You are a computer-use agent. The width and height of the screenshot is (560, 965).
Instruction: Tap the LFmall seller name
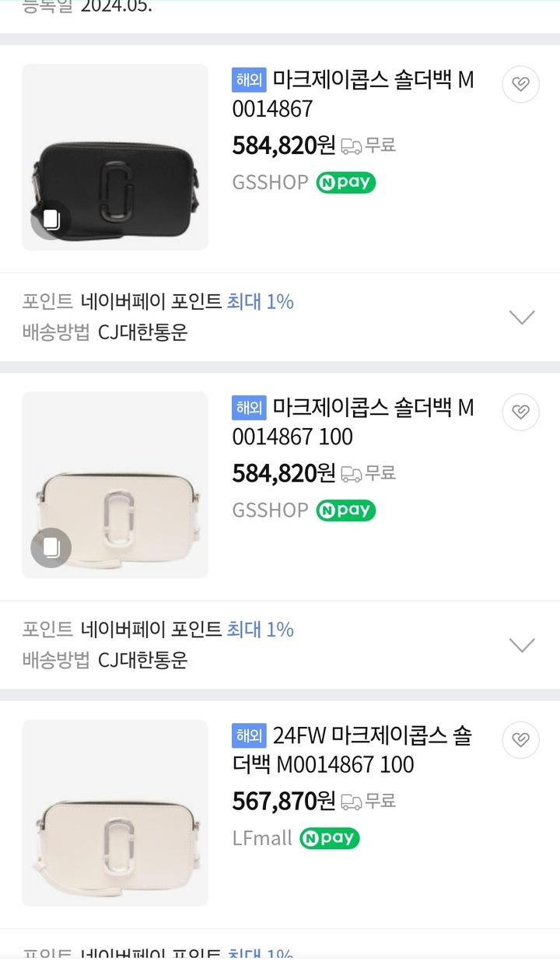[x=262, y=838]
